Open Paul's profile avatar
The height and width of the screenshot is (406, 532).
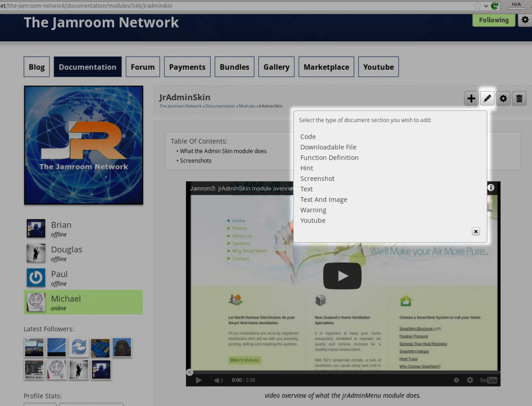tap(36, 278)
